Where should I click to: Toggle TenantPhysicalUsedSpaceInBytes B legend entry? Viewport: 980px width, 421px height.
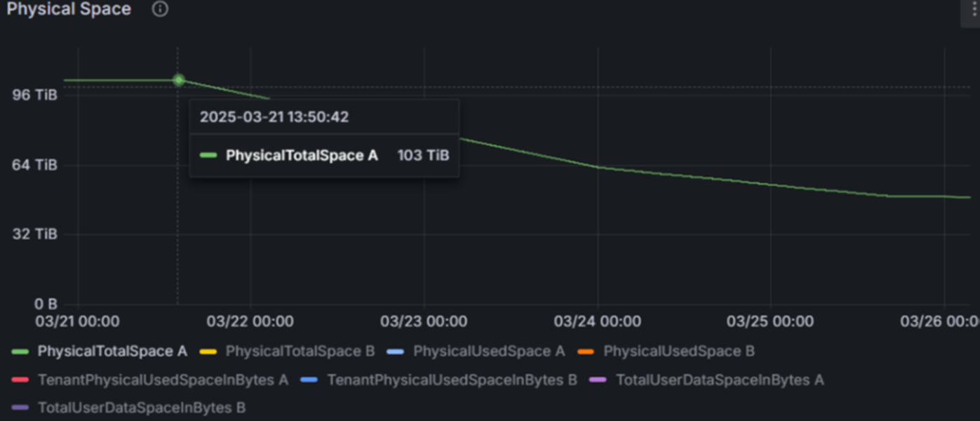pyautogui.click(x=452, y=380)
